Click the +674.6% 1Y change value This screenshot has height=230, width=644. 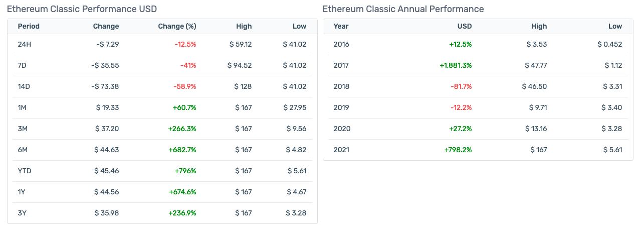tap(183, 192)
